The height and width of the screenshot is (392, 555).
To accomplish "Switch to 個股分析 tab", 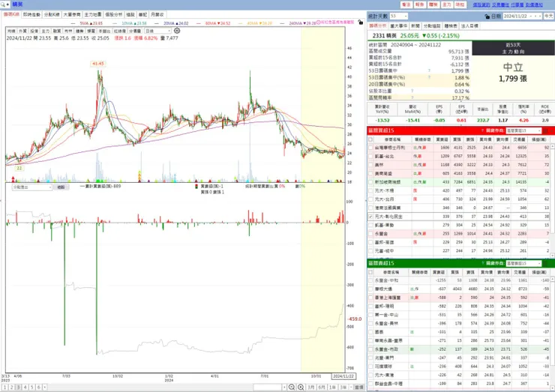I will (x=113, y=14).
